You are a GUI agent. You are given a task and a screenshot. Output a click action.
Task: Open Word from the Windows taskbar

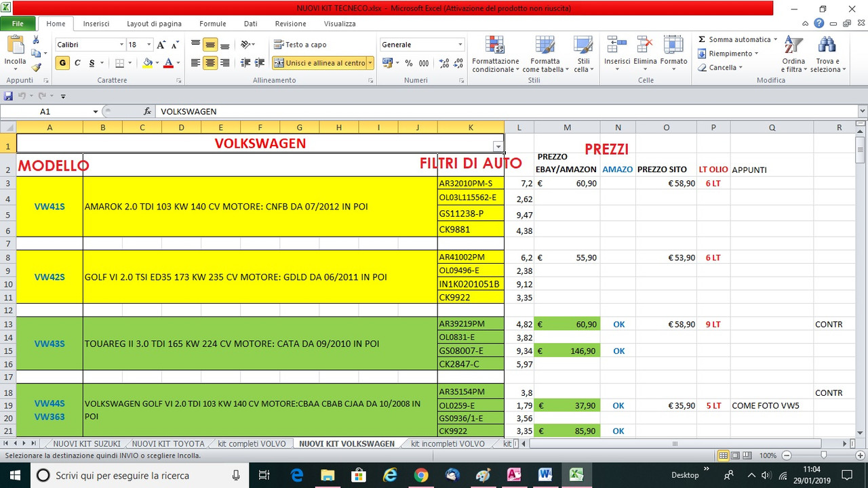point(545,475)
